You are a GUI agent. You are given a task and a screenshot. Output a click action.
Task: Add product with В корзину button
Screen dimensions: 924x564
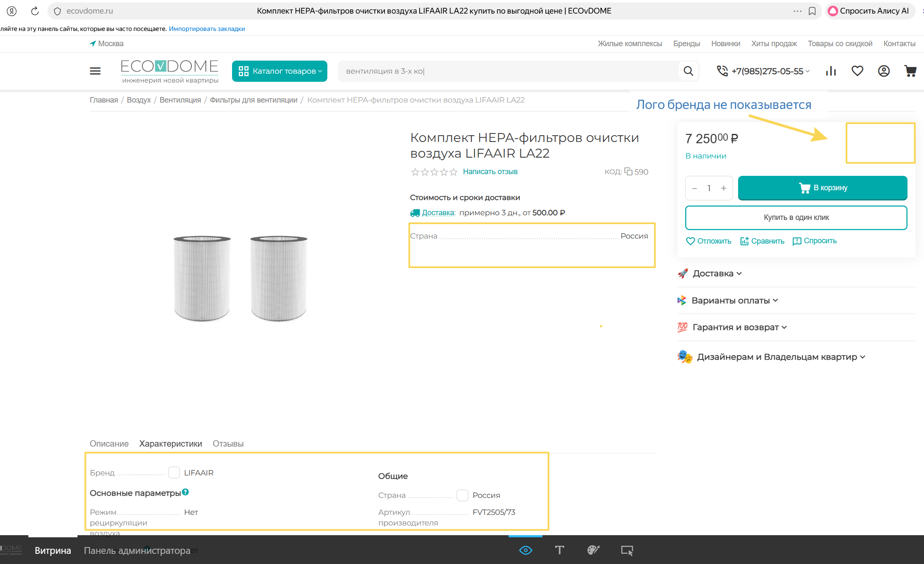822,188
